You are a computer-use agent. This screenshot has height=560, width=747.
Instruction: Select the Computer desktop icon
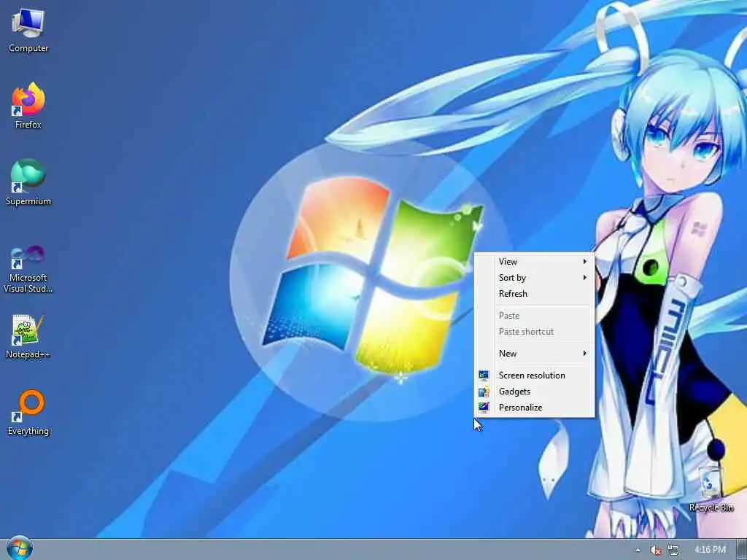28,30
